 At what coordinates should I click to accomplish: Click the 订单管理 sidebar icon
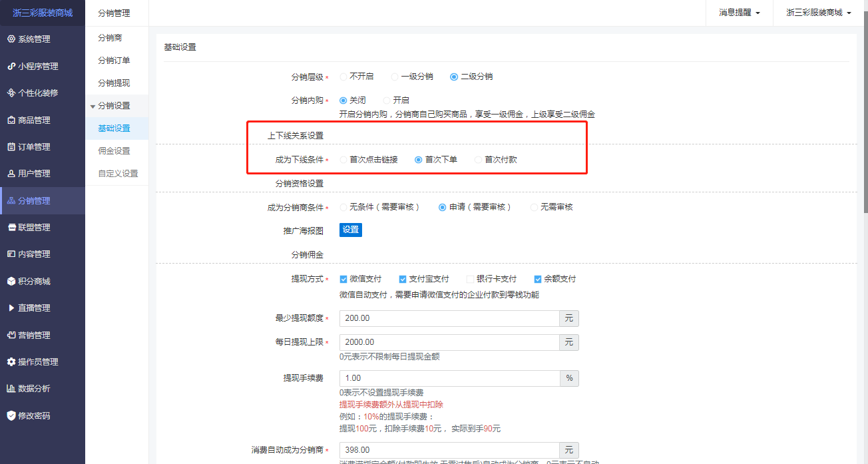(11, 146)
